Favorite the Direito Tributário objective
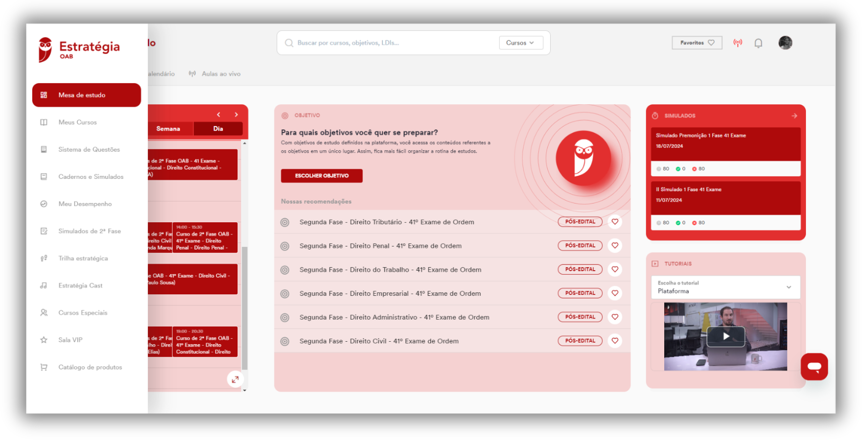Image resolution: width=868 pixels, height=441 pixels. click(x=615, y=222)
